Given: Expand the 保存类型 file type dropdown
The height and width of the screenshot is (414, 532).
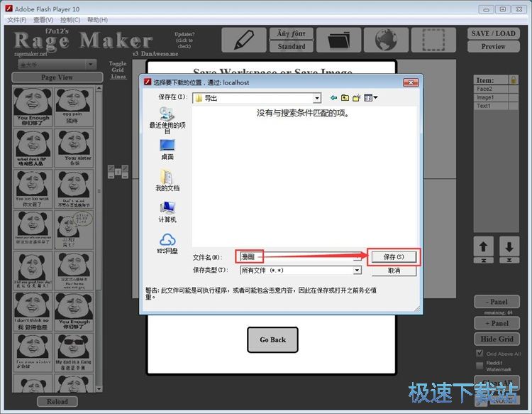Looking at the screenshot, I should [x=357, y=271].
